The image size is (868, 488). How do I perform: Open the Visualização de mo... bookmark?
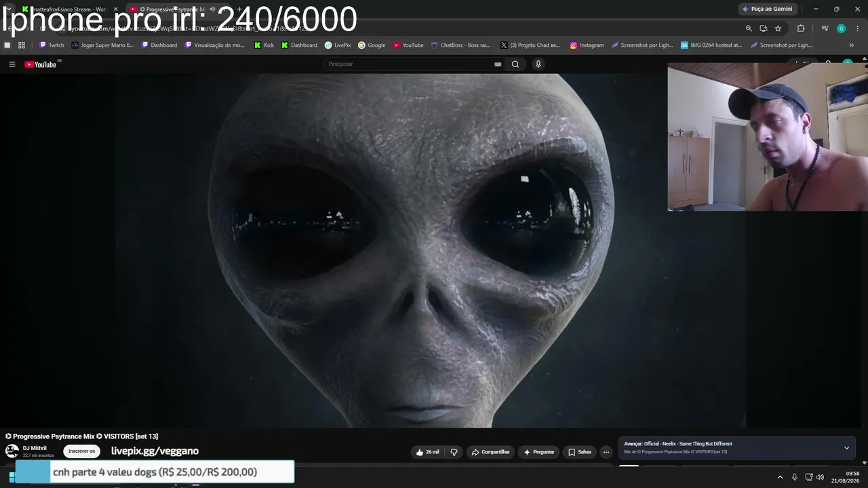(x=214, y=45)
